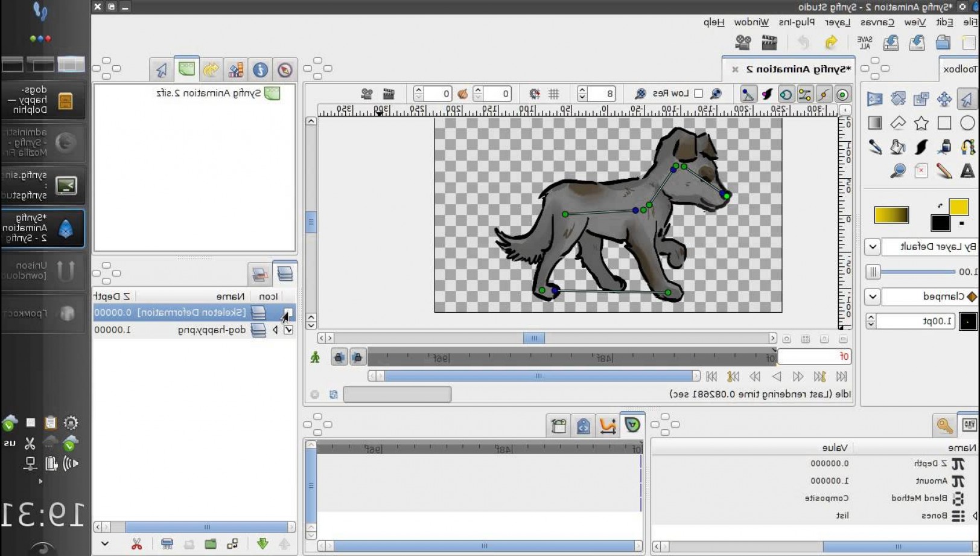The width and height of the screenshot is (980, 556).
Task: Select the Eyedropper tool
Action: coord(875,147)
